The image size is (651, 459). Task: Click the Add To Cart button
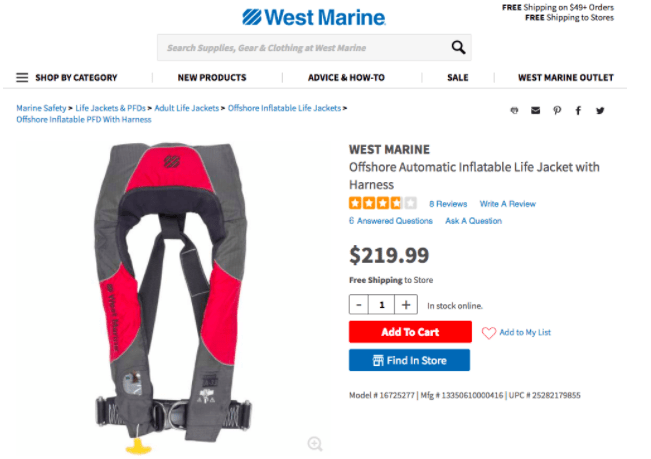[x=410, y=332]
